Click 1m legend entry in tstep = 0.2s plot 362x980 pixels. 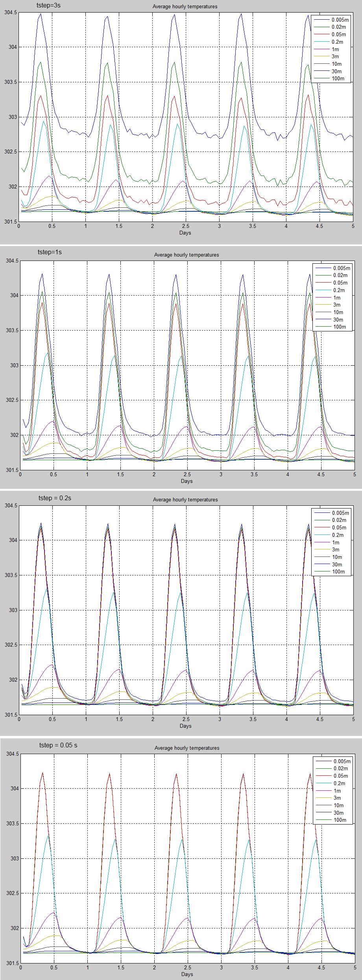(336, 542)
